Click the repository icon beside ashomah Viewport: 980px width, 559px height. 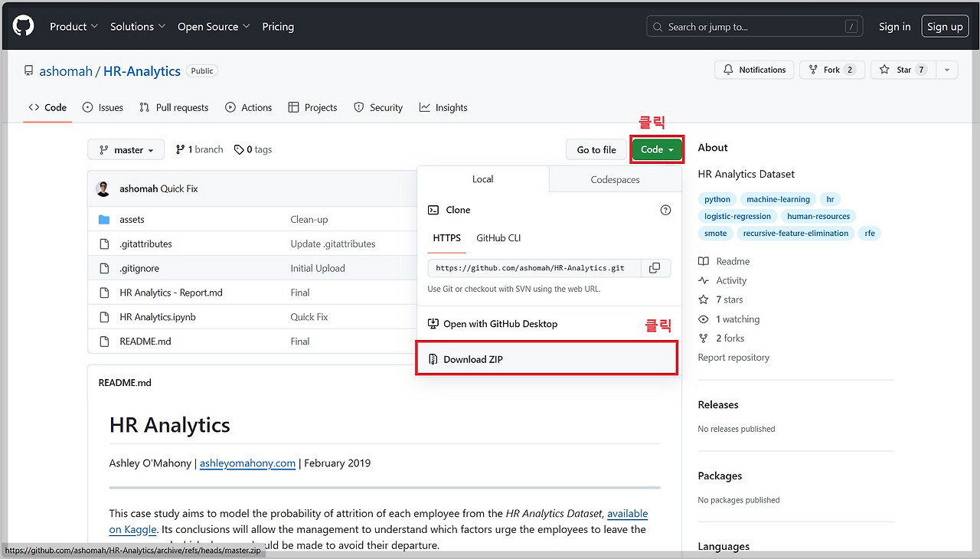pyautogui.click(x=28, y=71)
